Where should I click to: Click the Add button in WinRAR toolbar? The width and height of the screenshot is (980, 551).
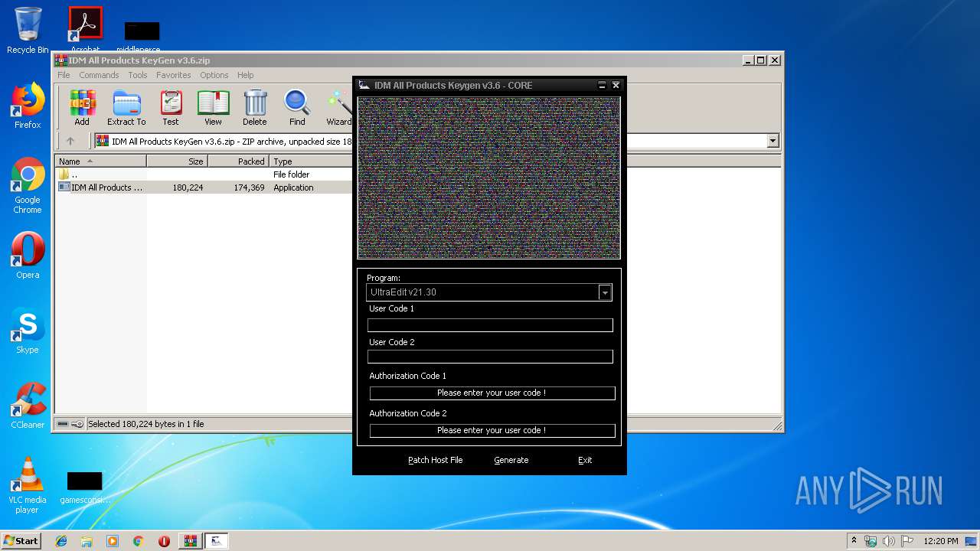(82, 107)
